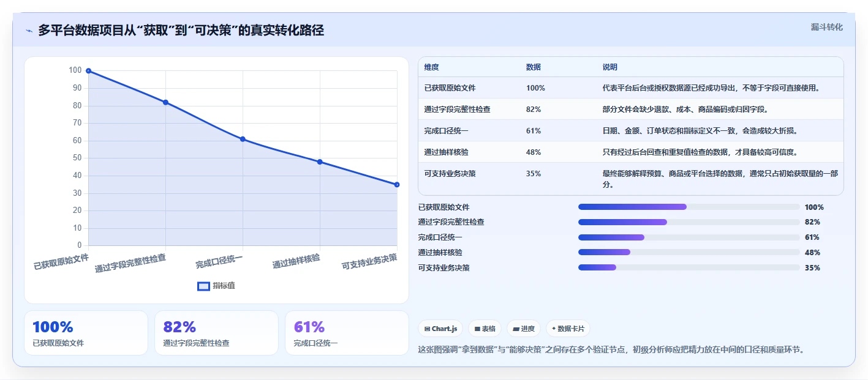Click chart data point for 已获取原始文件
This screenshot has width=868, height=380.
(x=89, y=71)
